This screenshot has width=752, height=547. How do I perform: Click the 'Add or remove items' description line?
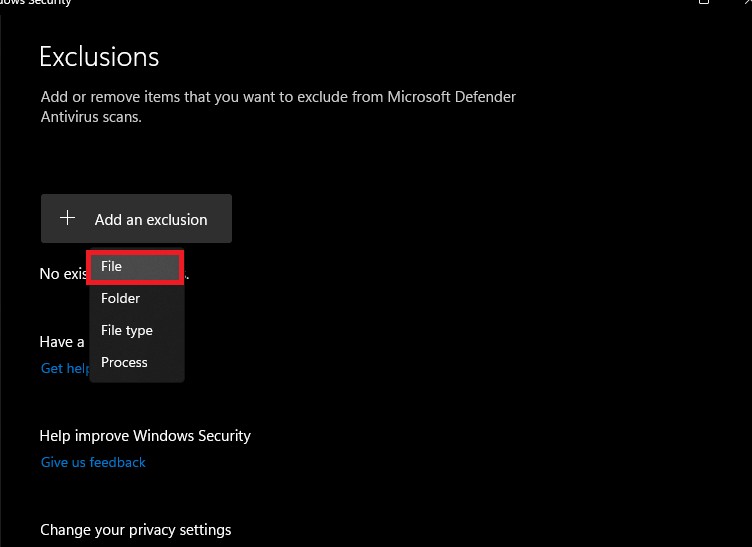tap(278, 97)
